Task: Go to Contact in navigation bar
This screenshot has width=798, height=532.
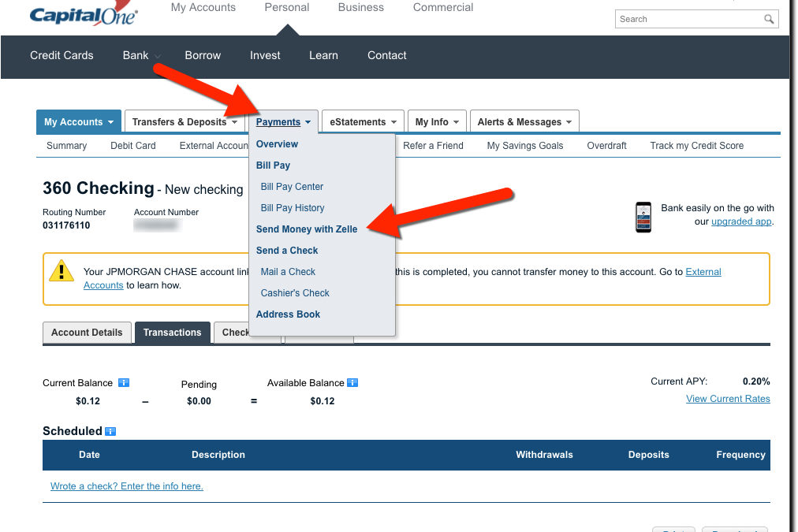Action: click(x=387, y=55)
